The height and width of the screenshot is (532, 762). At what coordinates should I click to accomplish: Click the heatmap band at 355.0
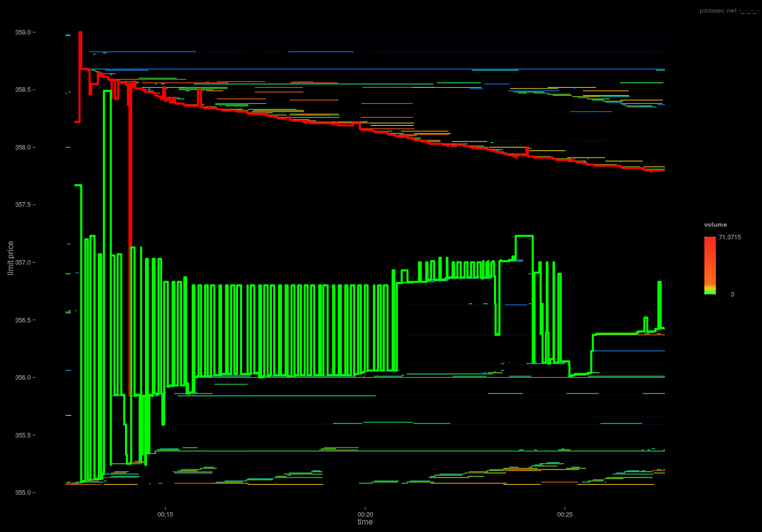tap(332, 485)
